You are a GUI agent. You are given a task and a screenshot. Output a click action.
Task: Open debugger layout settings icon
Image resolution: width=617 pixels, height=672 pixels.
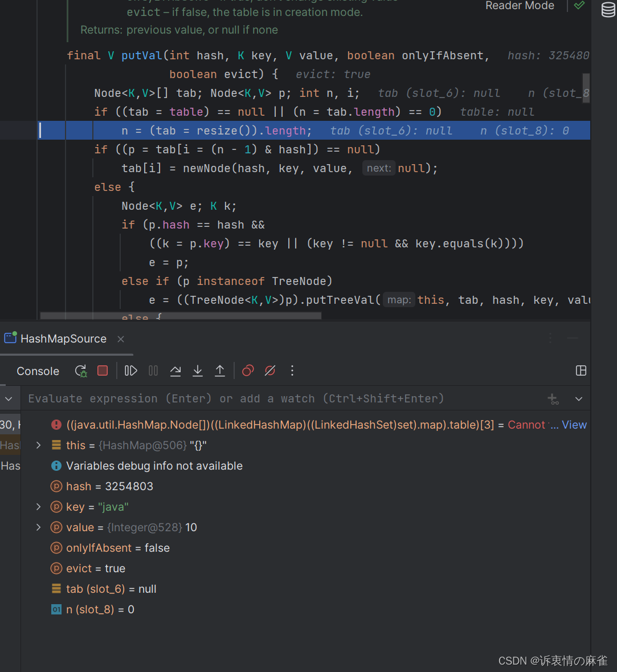point(581,370)
